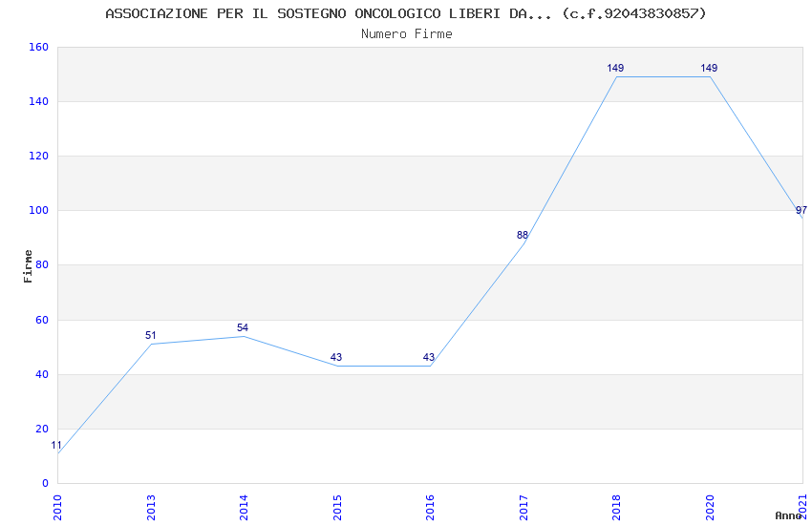Click the y-axis value 100

pyautogui.click(x=39, y=210)
